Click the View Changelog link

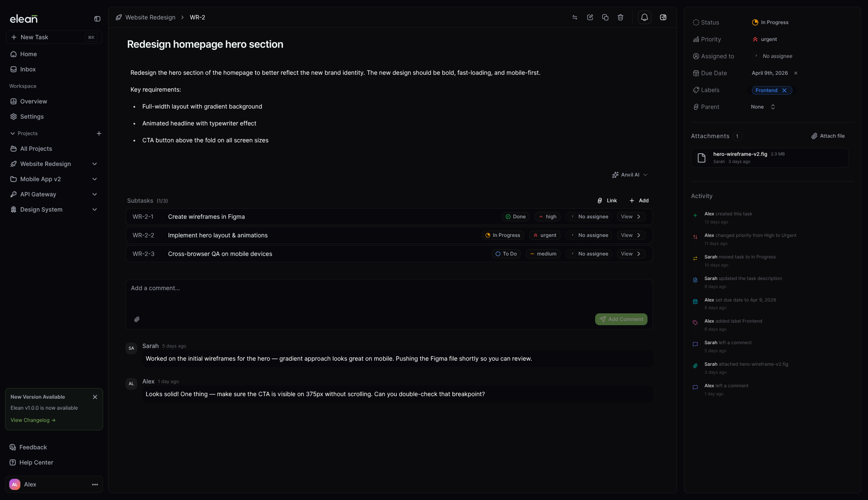pos(33,420)
